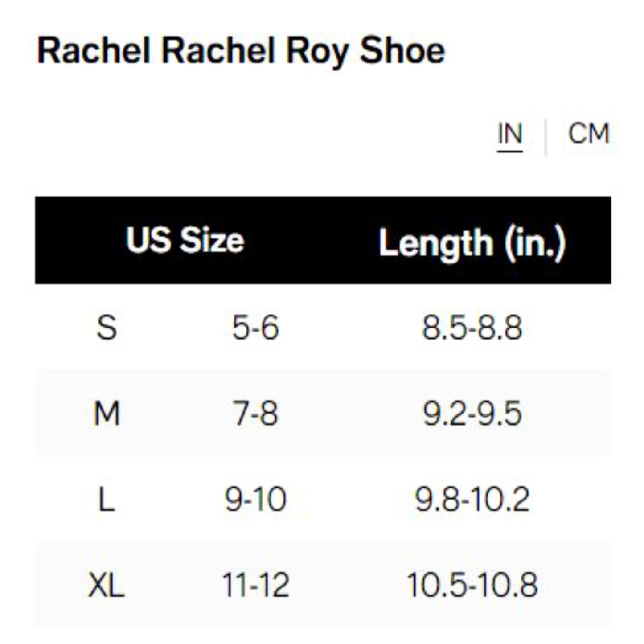This screenshot has height=644, width=644.
Task: Select the IN inches unit option
Action: coord(510,133)
